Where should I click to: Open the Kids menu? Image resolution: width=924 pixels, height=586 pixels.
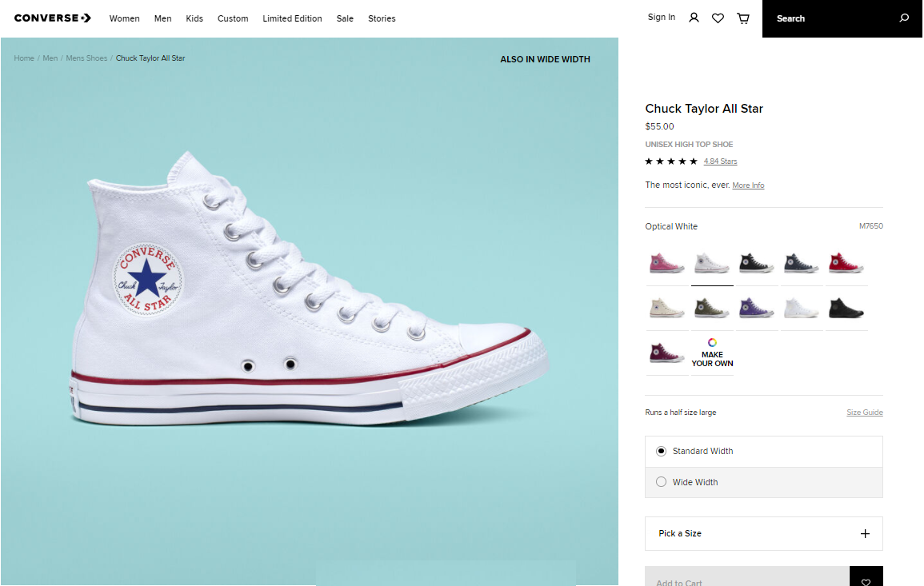click(x=194, y=18)
